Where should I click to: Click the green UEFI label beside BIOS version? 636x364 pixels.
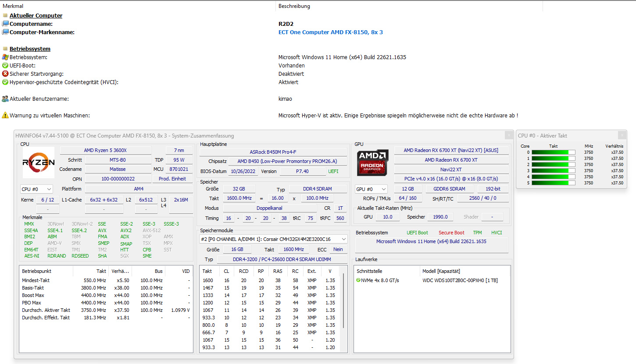[333, 171]
